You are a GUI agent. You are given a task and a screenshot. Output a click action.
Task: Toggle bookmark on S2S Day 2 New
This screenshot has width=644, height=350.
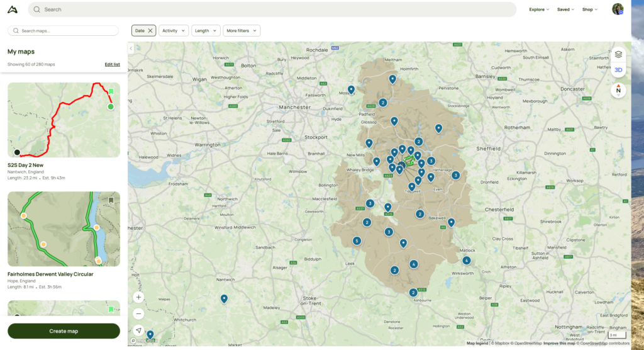[x=111, y=91]
